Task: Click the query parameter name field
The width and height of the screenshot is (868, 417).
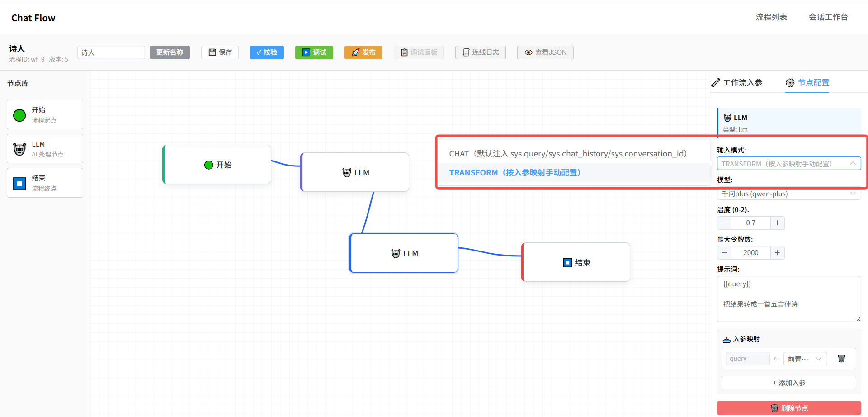Action: point(748,359)
